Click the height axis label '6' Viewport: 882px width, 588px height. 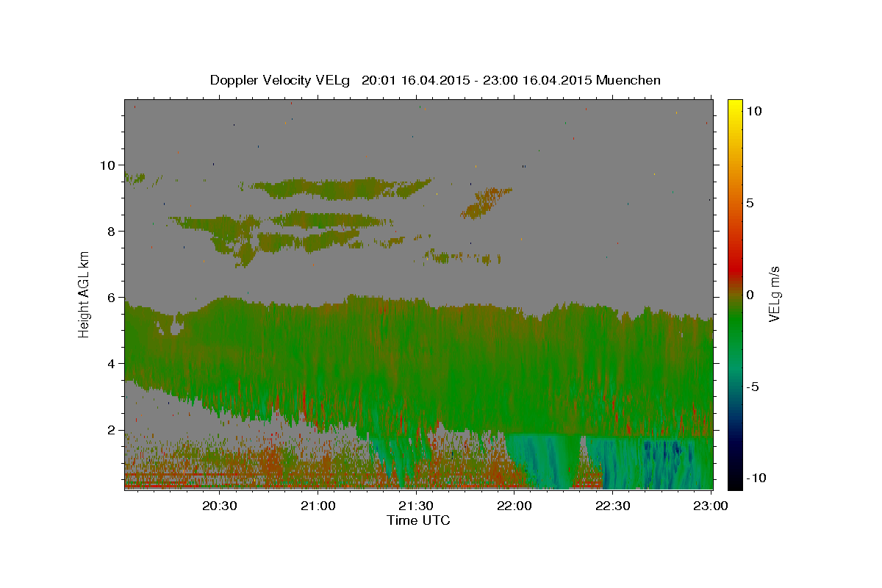tap(112, 298)
